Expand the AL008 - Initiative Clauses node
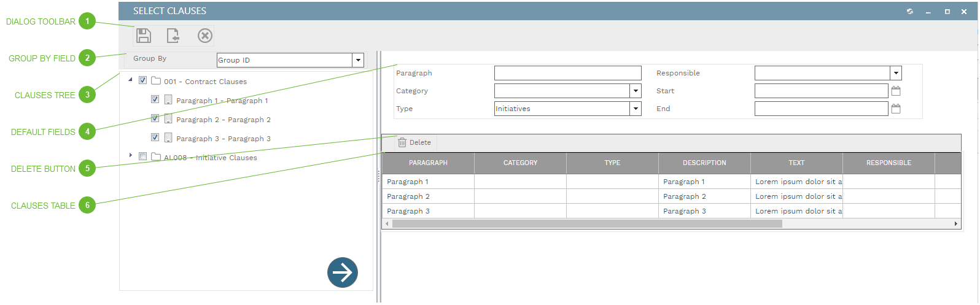The image size is (980, 305). 131,156
